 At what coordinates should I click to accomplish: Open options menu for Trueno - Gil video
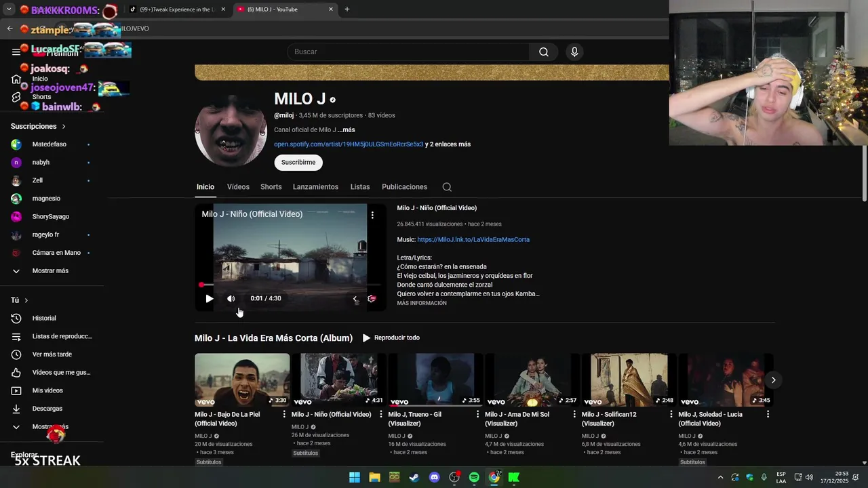tap(477, 414)
